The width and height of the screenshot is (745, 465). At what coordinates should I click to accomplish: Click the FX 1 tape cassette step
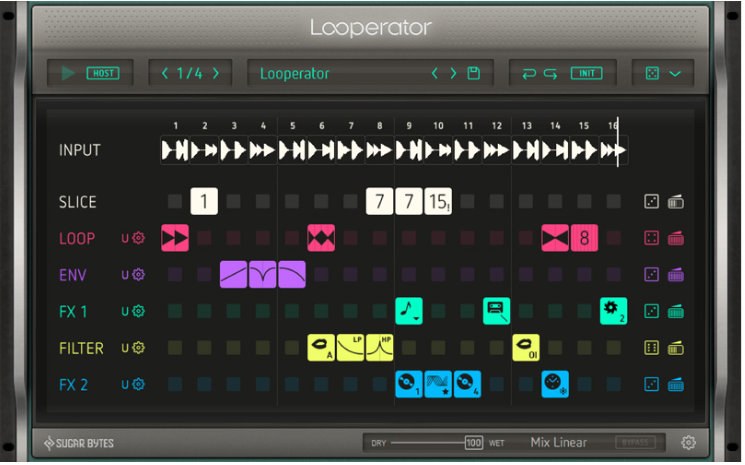click(x=497, y=311)
